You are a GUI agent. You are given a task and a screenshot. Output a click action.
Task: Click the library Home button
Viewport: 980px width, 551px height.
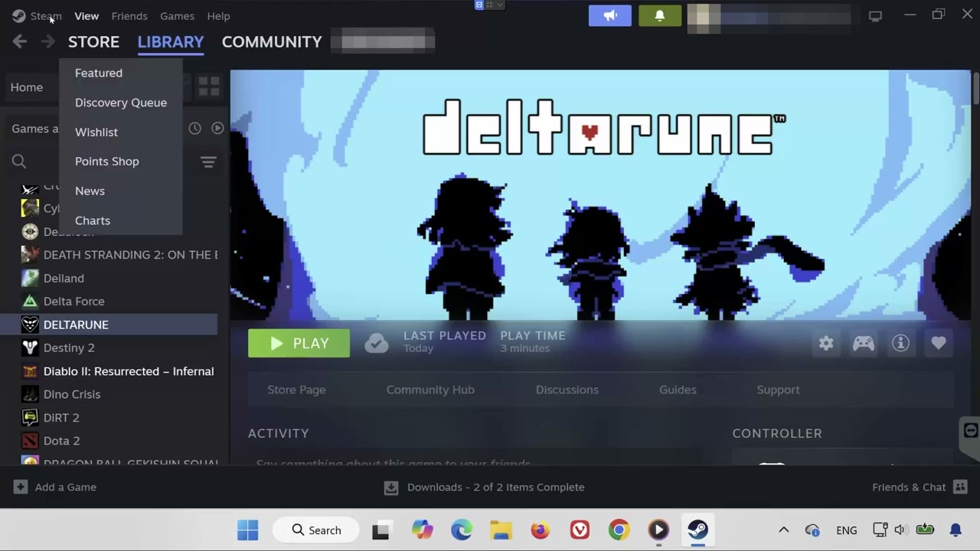point(27,87)
